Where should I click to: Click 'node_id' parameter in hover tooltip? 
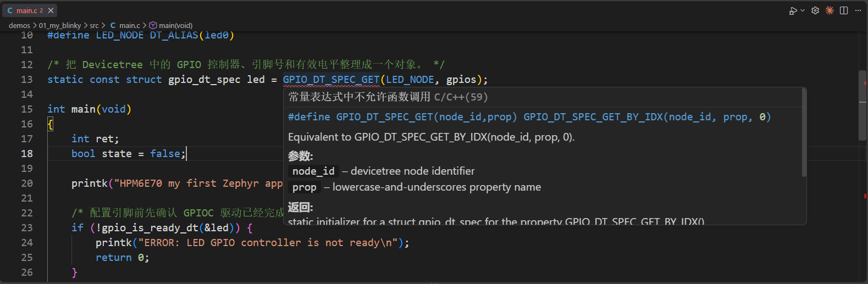coord(313,171)
